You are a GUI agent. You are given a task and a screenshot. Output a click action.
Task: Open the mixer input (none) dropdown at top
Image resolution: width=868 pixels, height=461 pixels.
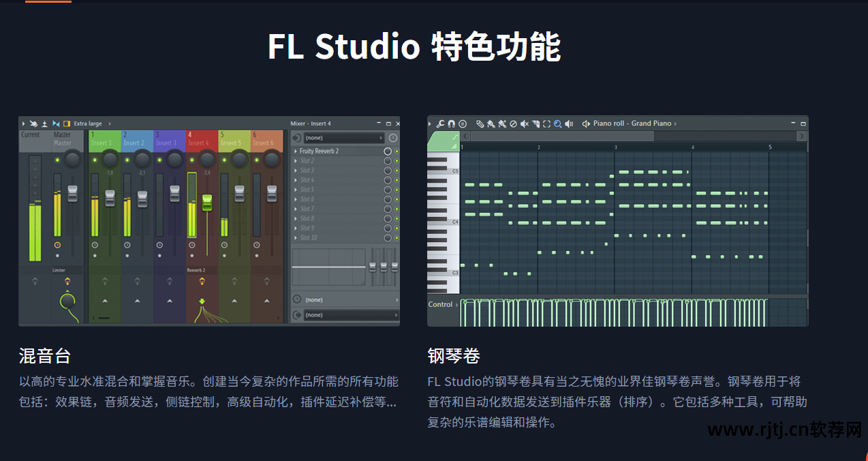click(344, 138)
